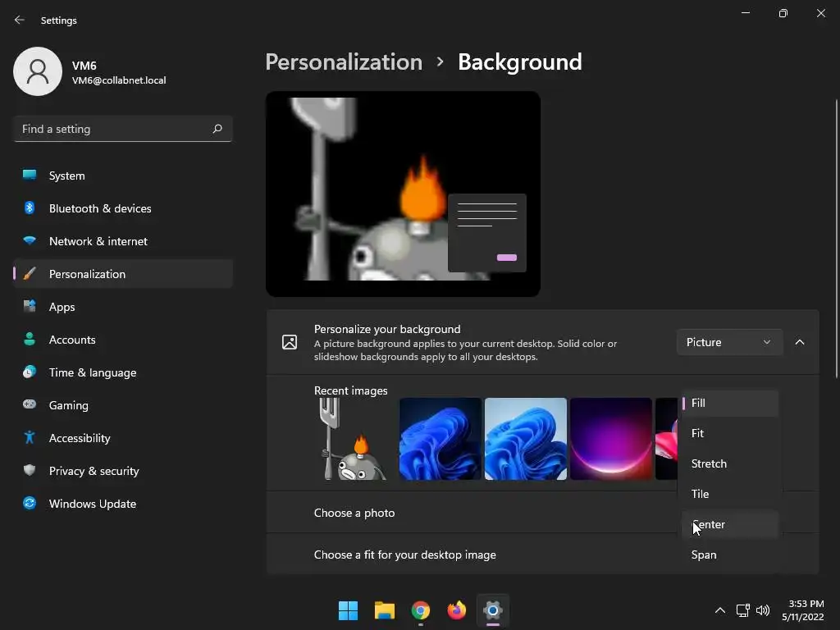This screenshot has width=840, height=630.
Task: Click the VM6 user avatar icon
Action: 38,71
